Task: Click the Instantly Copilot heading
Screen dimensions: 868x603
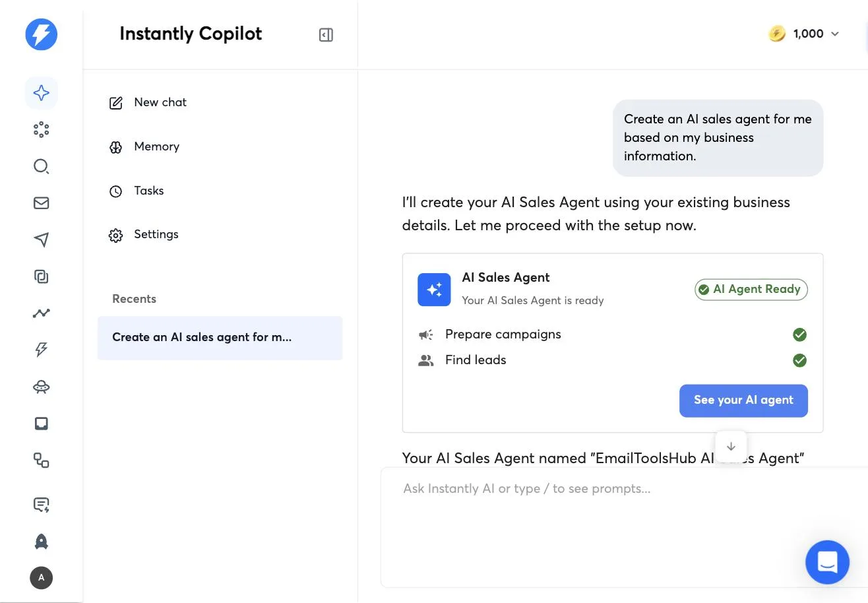Action: pyautogui.click(x=191, y=34)
